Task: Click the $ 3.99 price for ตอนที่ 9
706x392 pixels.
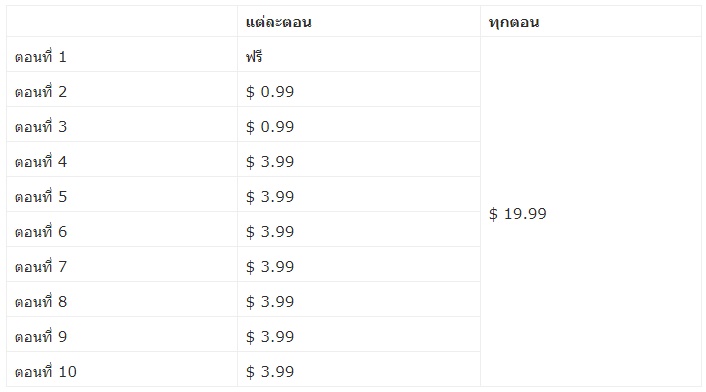Action: 270,337
